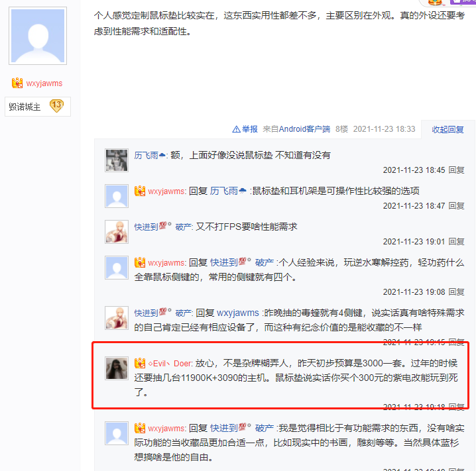This screenshot has height=471, width=476.
Task: Click the crown icon before Evil Doer's name
Action: (140, 363)
